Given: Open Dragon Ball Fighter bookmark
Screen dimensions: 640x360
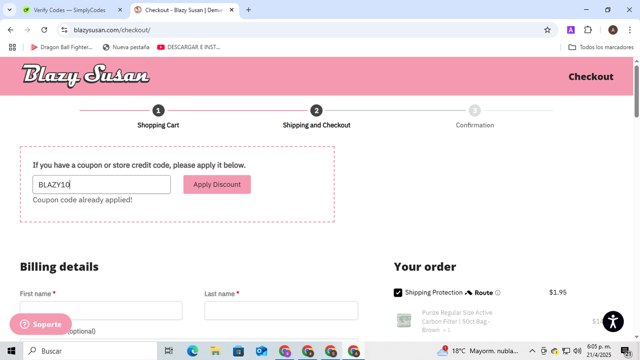Looking at the screenshot, I should [x=62, y=47].
